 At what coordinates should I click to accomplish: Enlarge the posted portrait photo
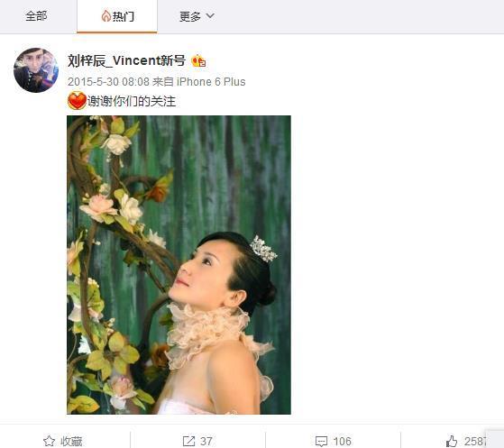179,265
